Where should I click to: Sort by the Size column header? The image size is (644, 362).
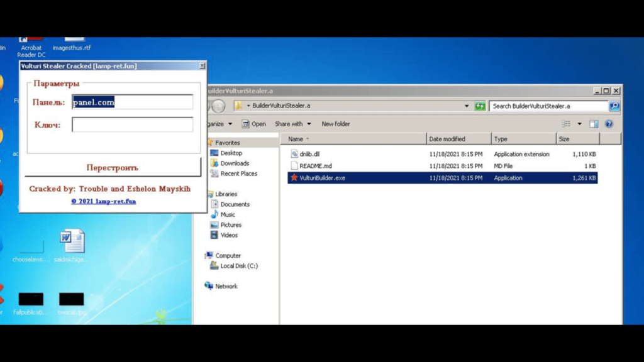tap(578, 139)
